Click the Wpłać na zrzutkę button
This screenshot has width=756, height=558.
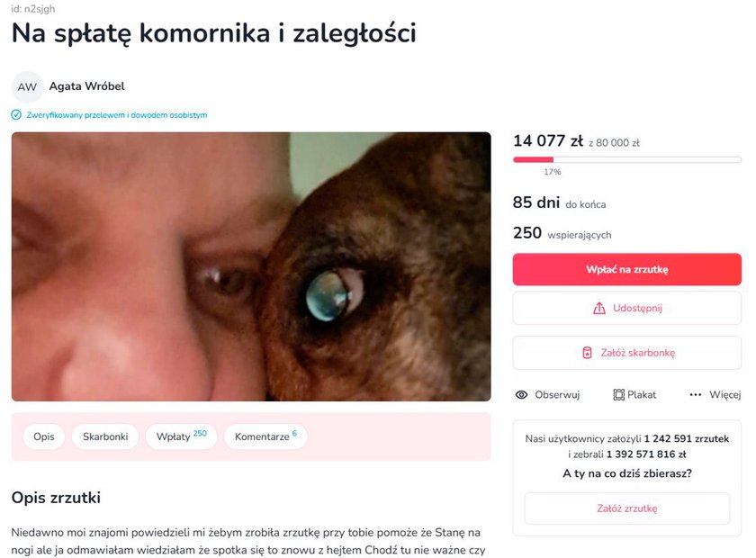click(x=626, y=270)
